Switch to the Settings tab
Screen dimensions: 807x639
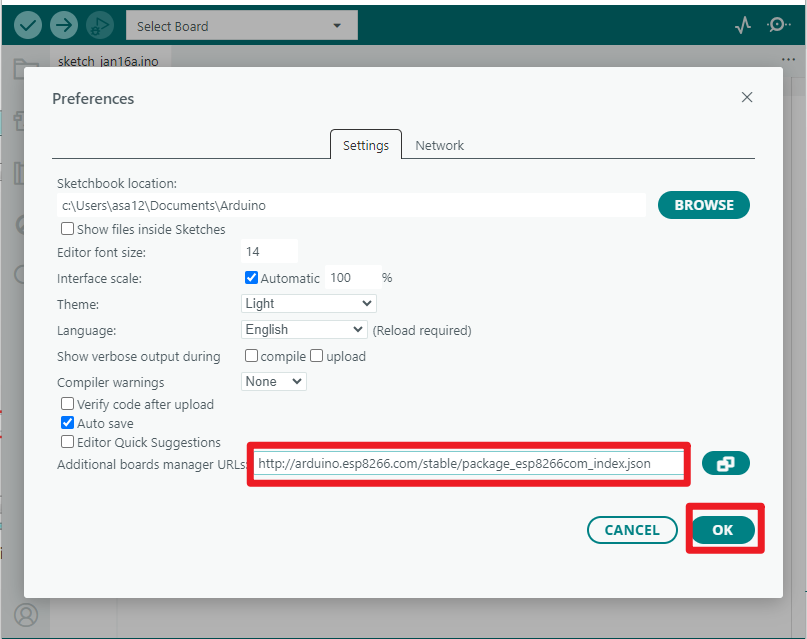pos(366,145)
